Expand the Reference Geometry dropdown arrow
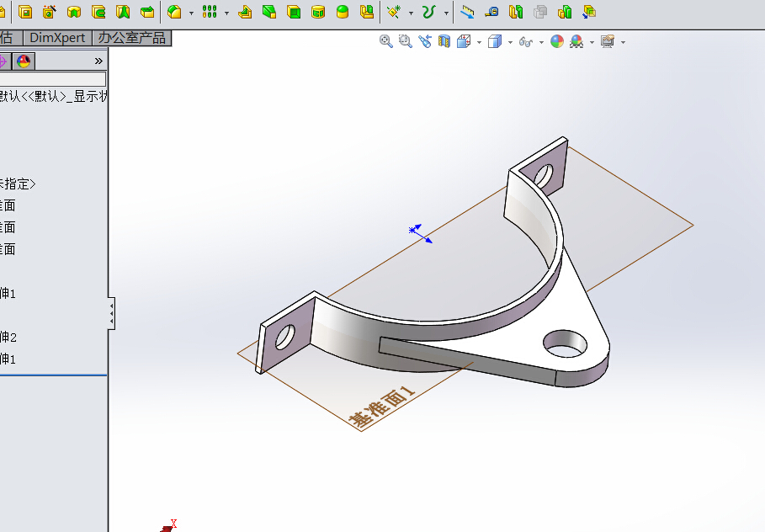The height and width of the screenshot is (532, 765). click(x=411, y=13)
